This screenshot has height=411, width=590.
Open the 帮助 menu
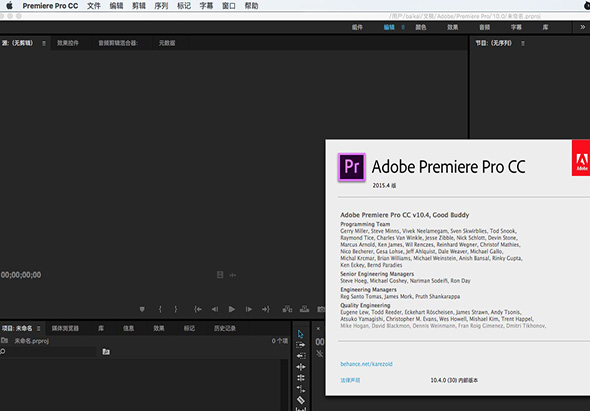click(x=251, y=6)
